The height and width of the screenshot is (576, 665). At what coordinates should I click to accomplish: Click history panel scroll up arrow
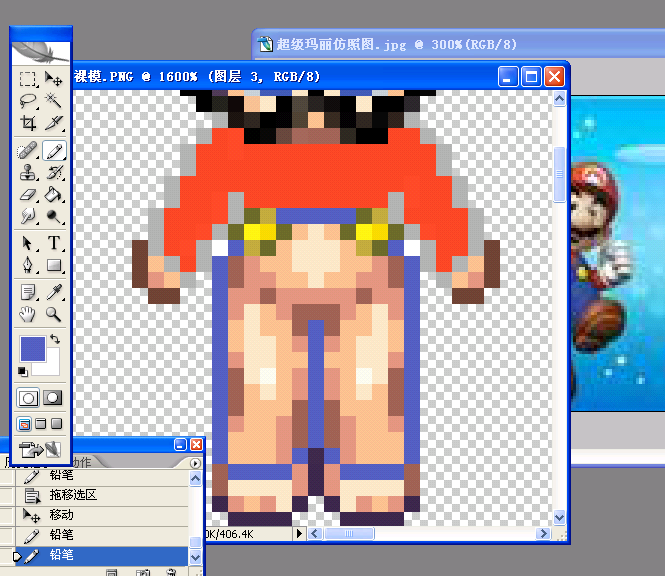196,479
